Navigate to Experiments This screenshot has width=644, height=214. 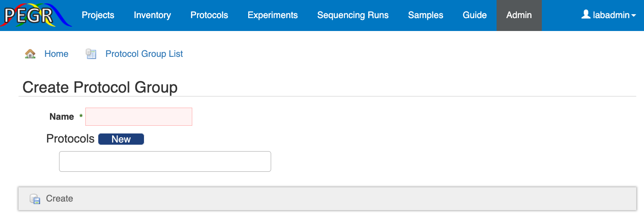(x=272, y=16)
